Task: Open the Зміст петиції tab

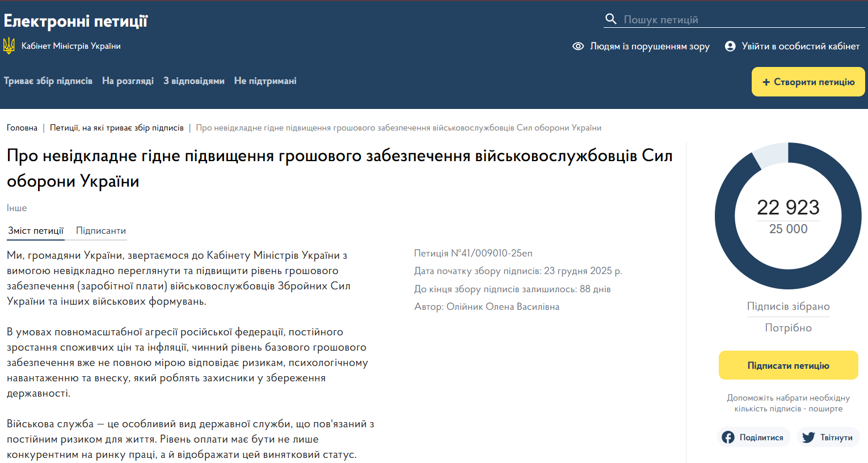Action: [x=35, y=231]
